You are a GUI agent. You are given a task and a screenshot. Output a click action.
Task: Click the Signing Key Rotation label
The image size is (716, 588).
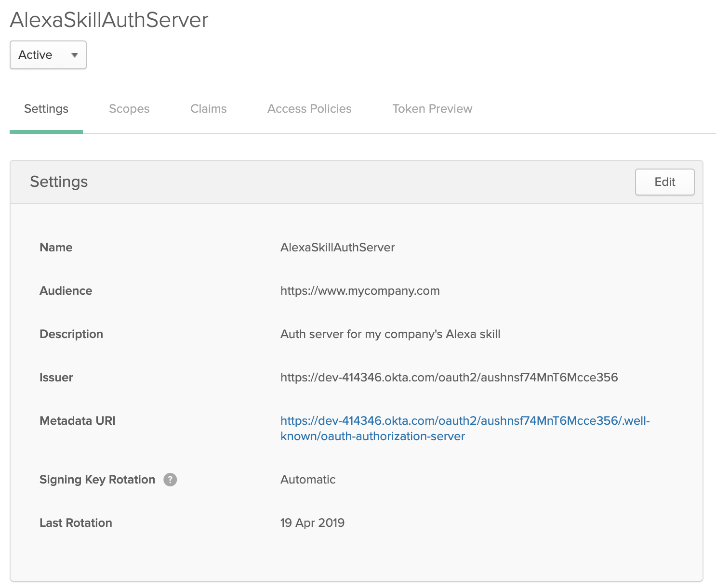tap(97, 480)
